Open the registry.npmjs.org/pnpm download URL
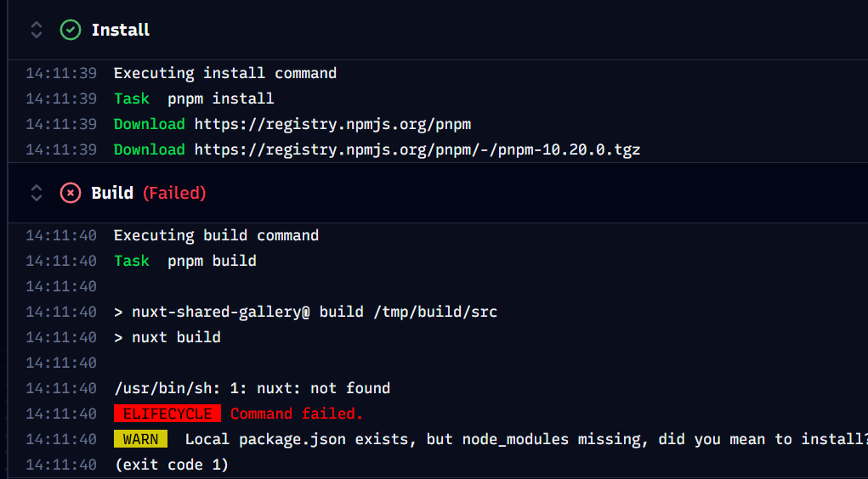 point(332,124)
